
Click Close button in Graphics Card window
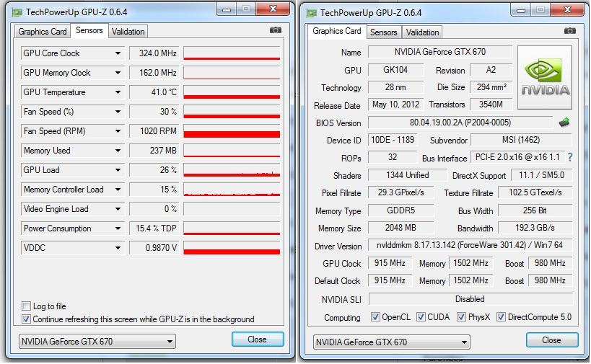(552, 340)
